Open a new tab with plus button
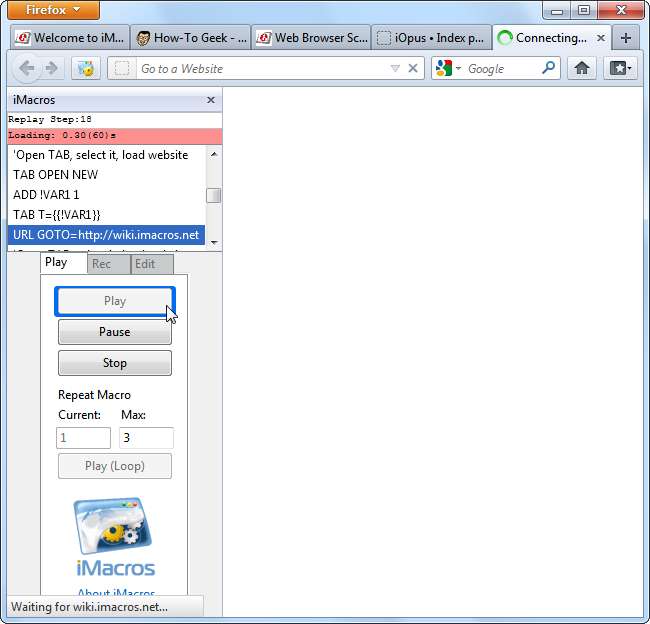The width and height of the screenshot is (650, 624). (626, 38)
